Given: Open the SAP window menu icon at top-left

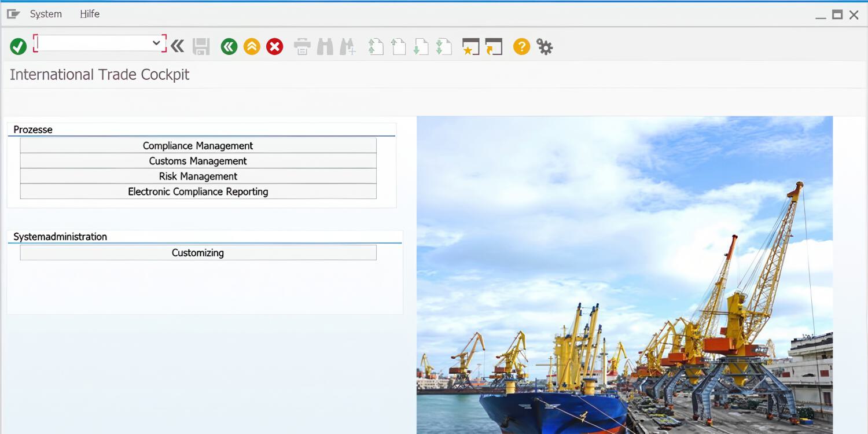Looking at the screenshot, I should point(13,14).
